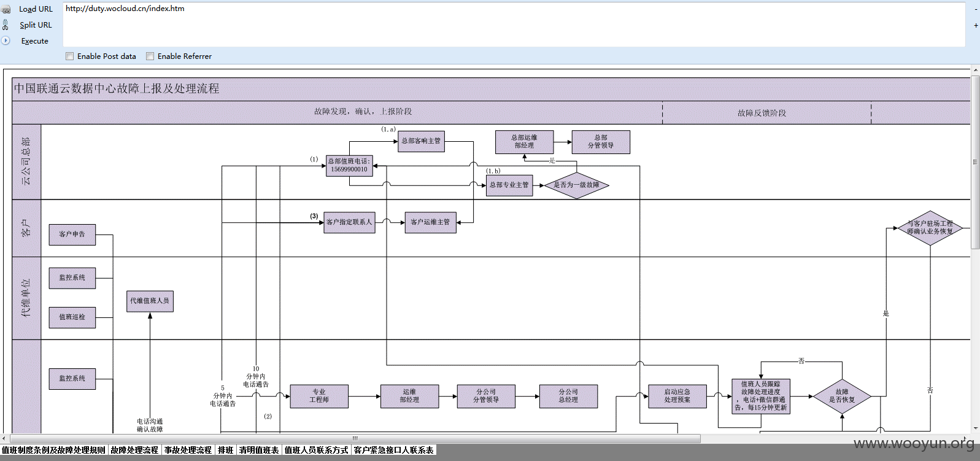Click the minus button beside URL field
The image size is (980, 461).
tap(976, 9)
